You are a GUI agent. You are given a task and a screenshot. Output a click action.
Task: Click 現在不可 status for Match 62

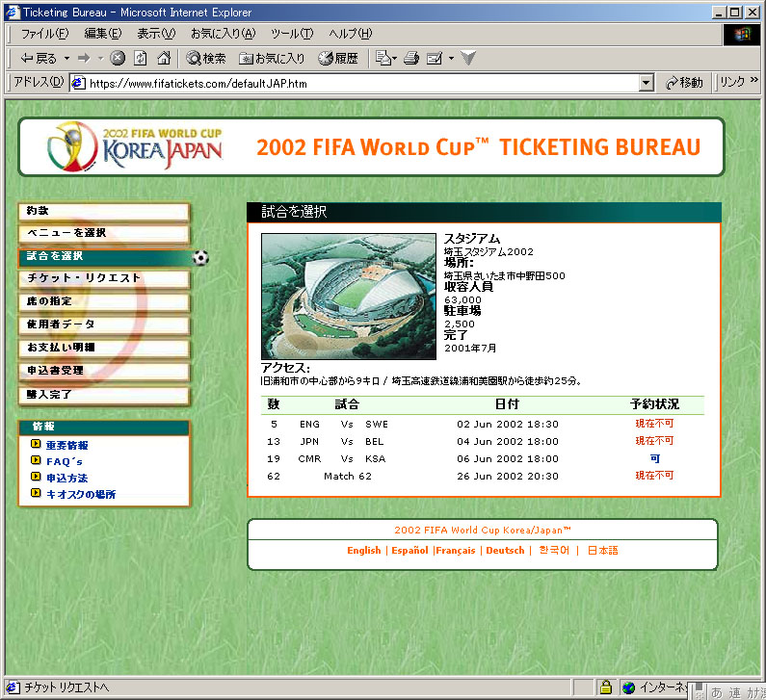tap(654, 476)
